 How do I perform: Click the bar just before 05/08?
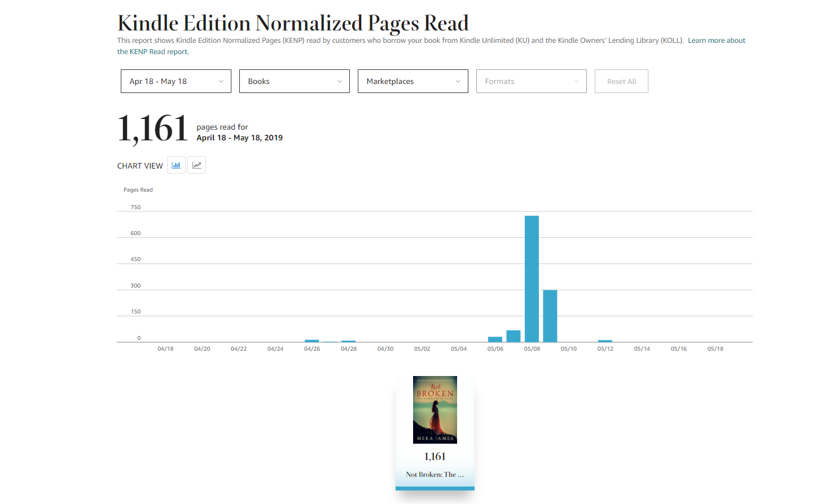[514, 337]
